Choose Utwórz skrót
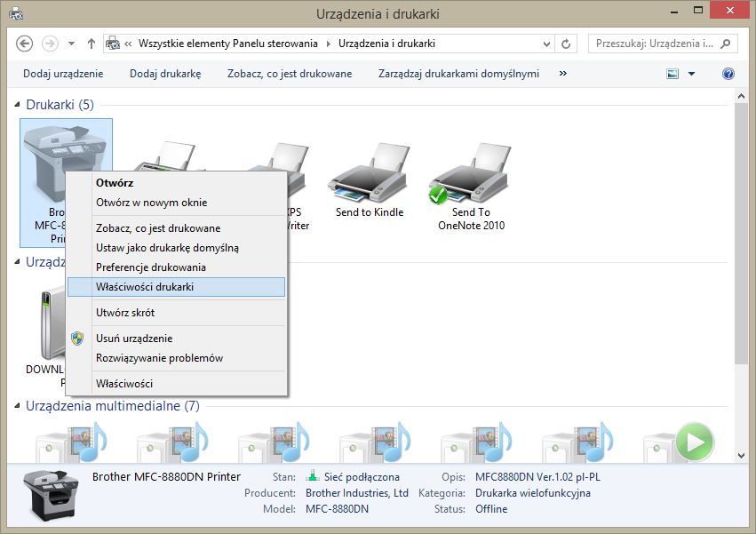 [177, 313]
